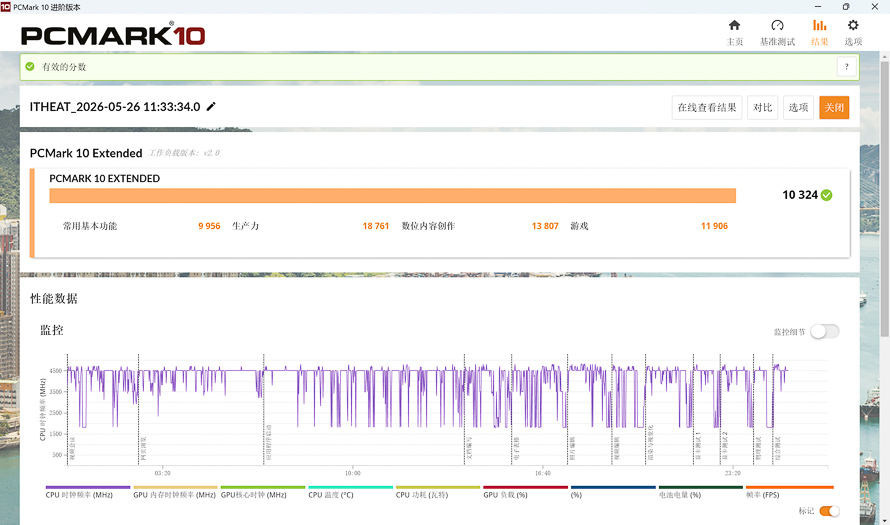Click the 常用基本功能 score 9 956

209,226
